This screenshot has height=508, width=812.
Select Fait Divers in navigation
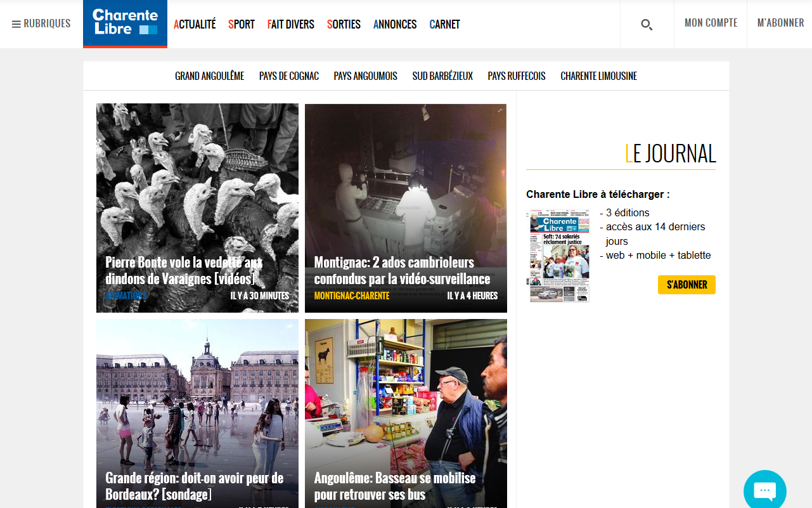coord(290,25)
